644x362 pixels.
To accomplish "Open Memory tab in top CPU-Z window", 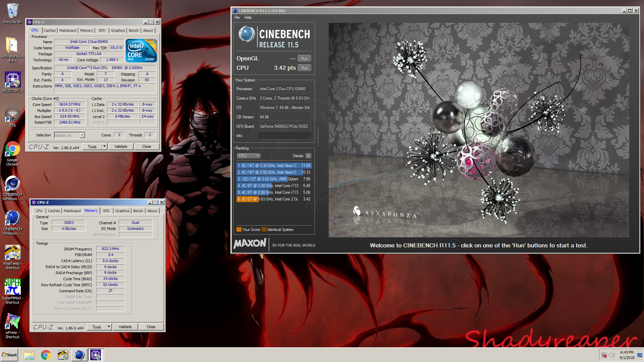I will click(x=87, y=31).
